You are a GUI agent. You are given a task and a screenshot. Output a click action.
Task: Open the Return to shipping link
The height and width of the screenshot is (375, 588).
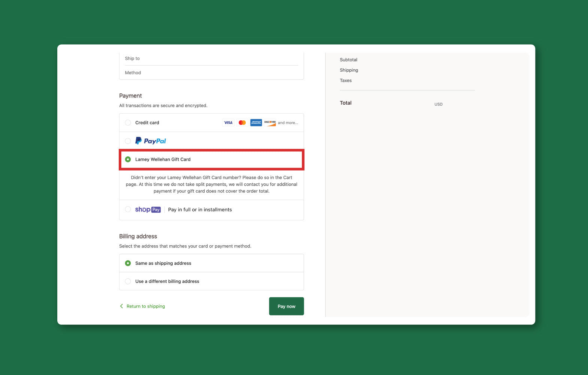tap(146, 306)
